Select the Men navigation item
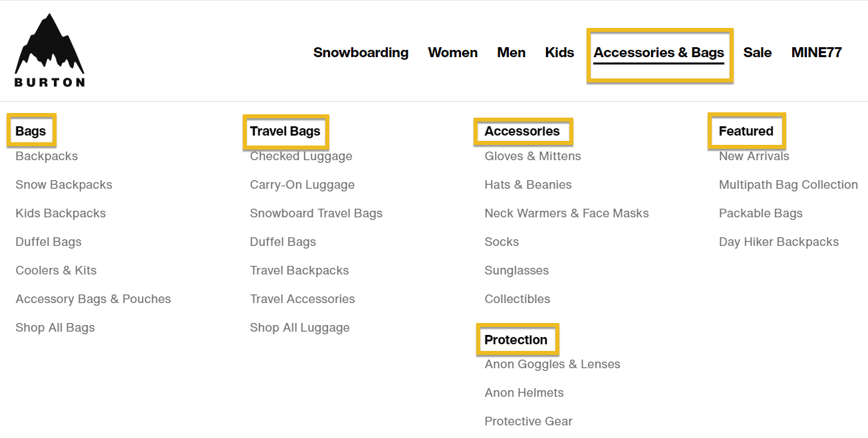This screenshot has height=438, width=868. coord(511,53)
